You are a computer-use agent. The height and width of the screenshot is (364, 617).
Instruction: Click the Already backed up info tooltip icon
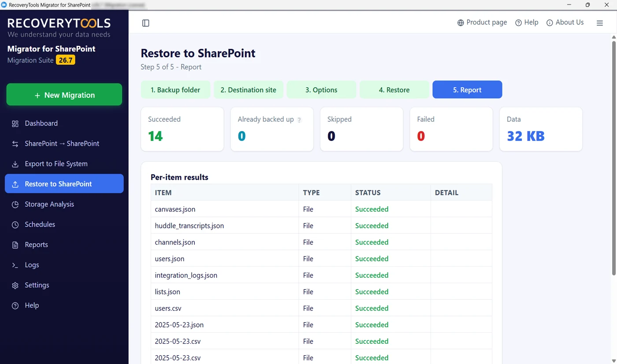pos(299,120)
